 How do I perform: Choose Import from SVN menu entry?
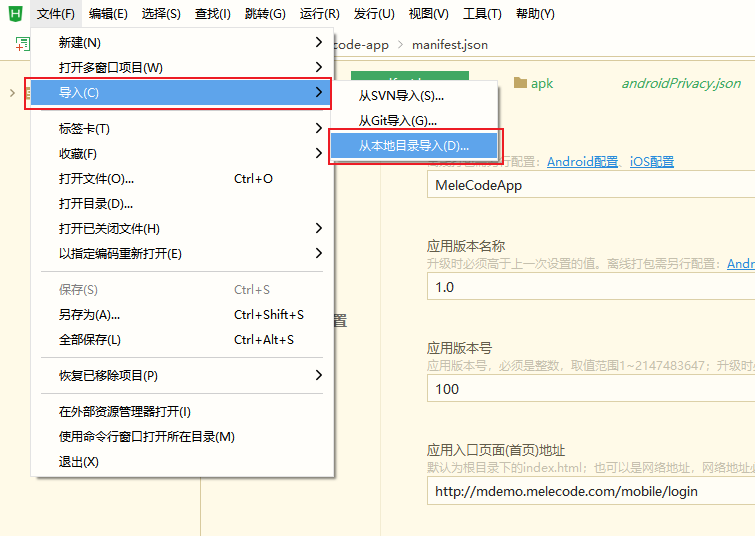point(401,96)
